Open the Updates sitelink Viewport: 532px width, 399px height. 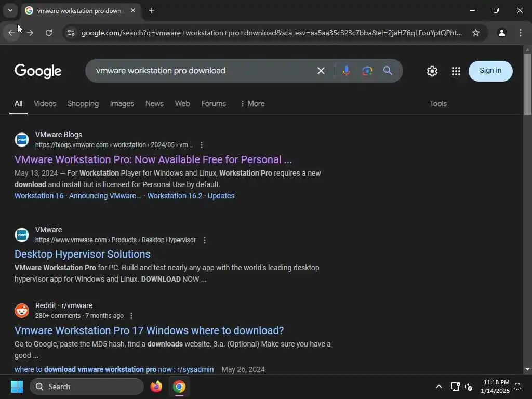tap(221, 196)
